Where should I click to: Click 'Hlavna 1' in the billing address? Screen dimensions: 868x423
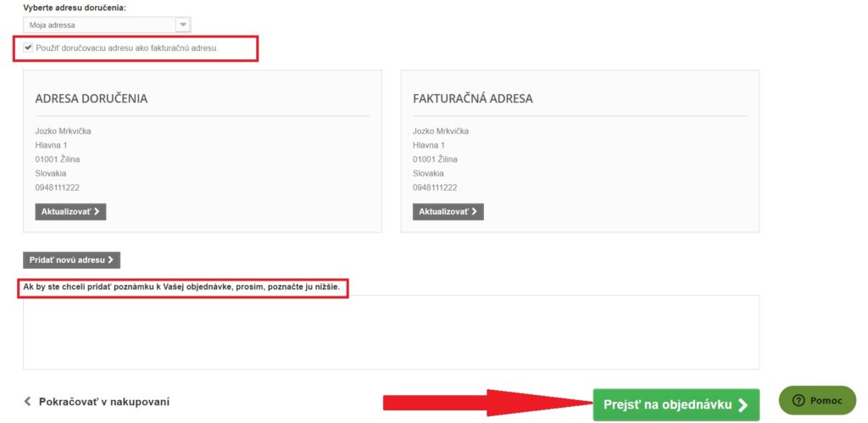click(428, 145)
